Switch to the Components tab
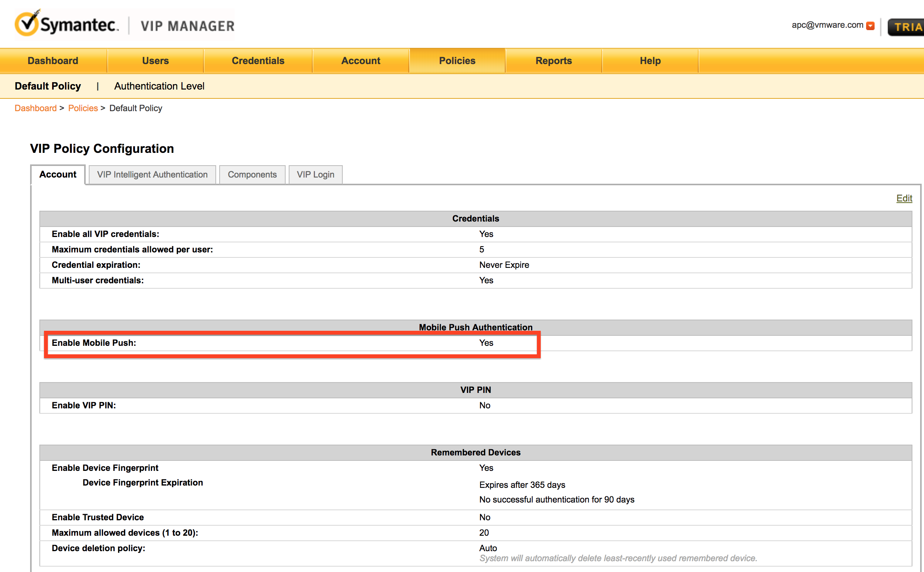924x572 pixels. click(252, 174)
